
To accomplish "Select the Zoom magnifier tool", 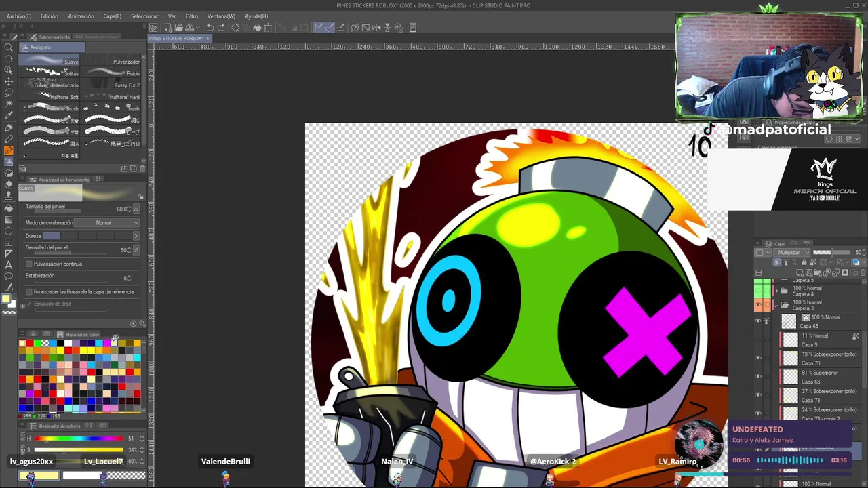I will coord(9,47).
